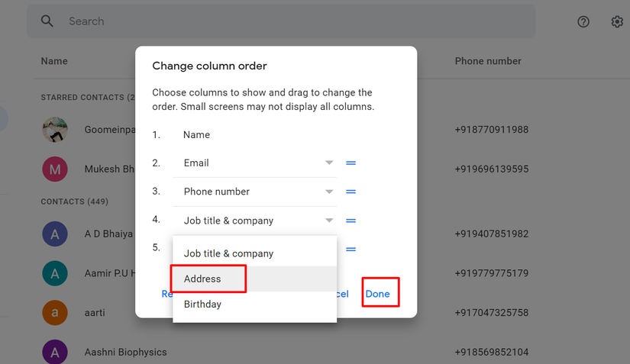Expand the Job title & company dropdown arrow
The width and height of the screenshot is (630, 364).
click(x=329, y=221)
